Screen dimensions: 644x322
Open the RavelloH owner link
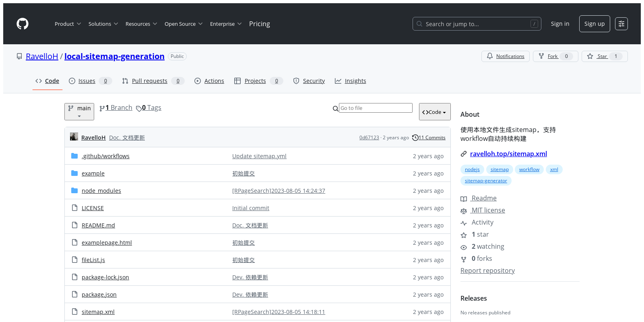42,56
